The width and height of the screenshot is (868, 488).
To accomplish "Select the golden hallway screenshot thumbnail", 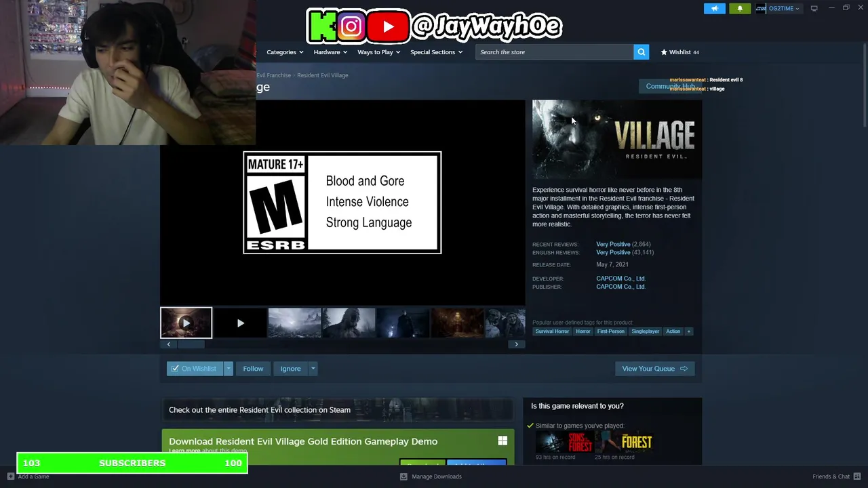I will click(457, 323).
